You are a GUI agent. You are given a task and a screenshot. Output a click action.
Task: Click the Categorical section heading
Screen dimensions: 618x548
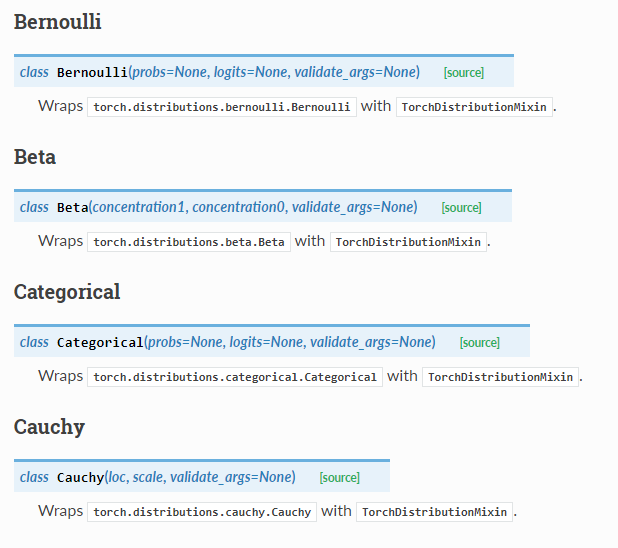(67, 292)
